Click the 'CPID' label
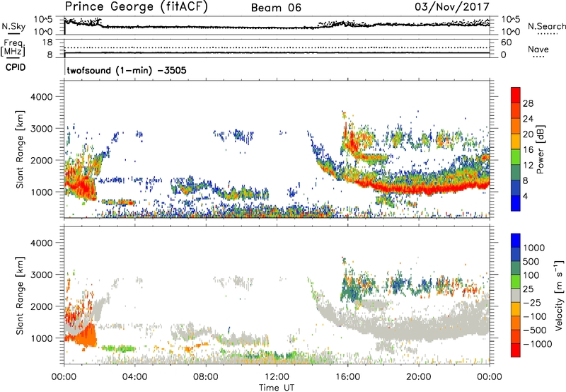Viewport: 566px width, 392px height. pyautogui.click(x=16, y=67)
